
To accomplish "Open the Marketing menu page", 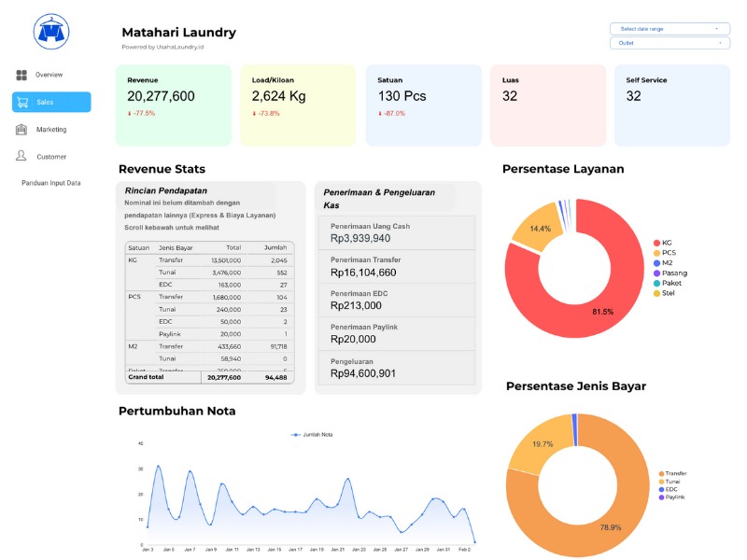I will pos(51,130).
